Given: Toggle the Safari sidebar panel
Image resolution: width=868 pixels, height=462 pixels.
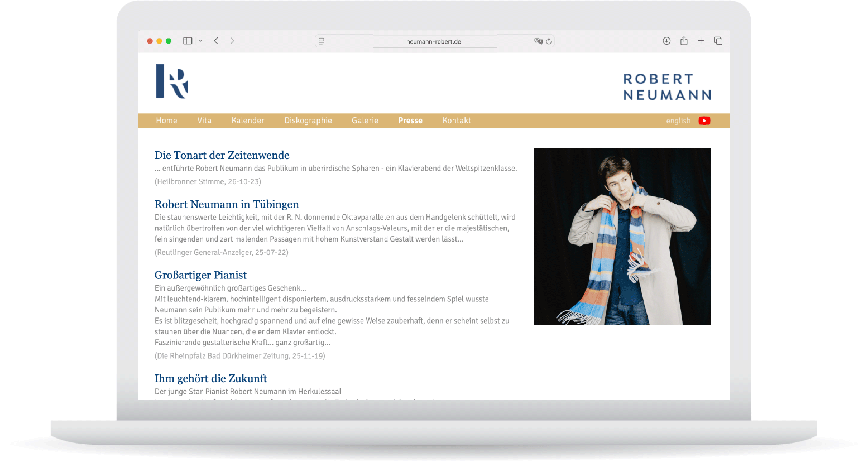Looking at the screenshot, I should point(188,41).
